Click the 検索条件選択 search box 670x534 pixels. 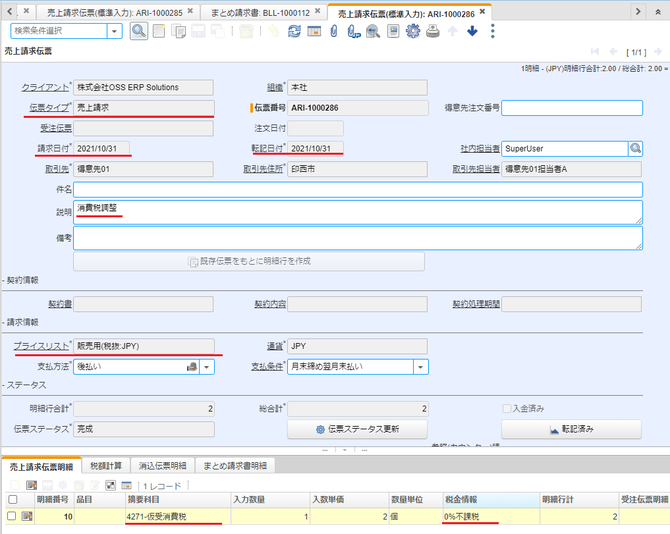59,31
